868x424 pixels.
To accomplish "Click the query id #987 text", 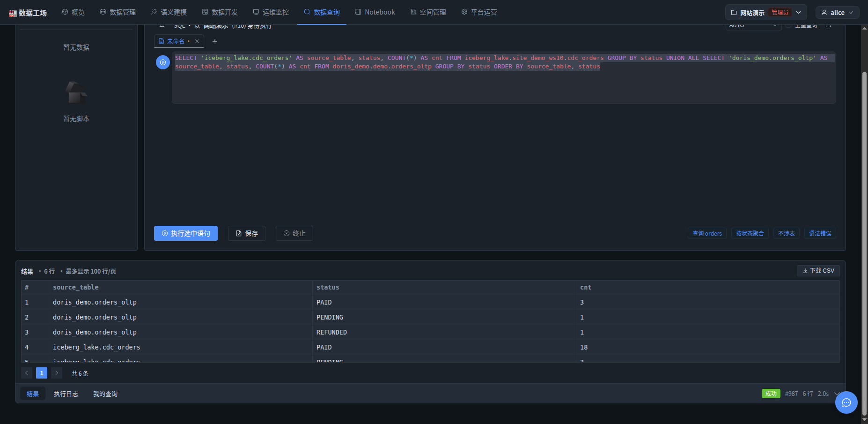I will 791,394.
